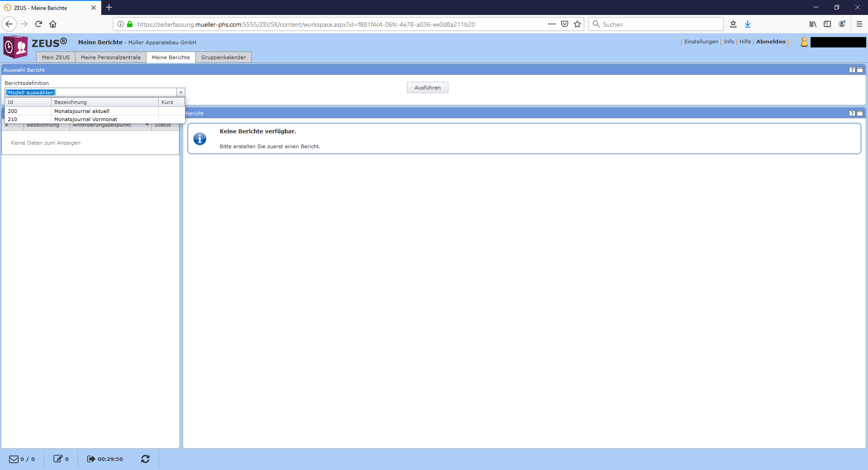Image resolution: width=868 pixels, height=470 pixels.
Task: Minimize the Bericht panel
Action: [860, 113]
